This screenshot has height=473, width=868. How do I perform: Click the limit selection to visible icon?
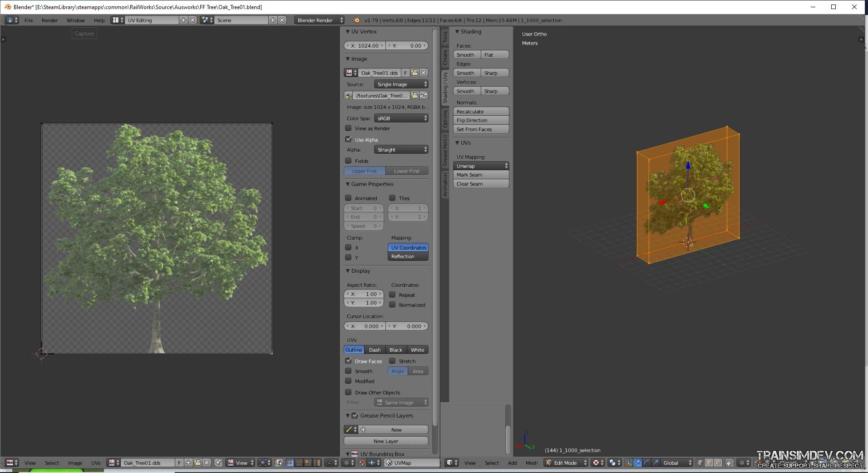tap(729, 463)
